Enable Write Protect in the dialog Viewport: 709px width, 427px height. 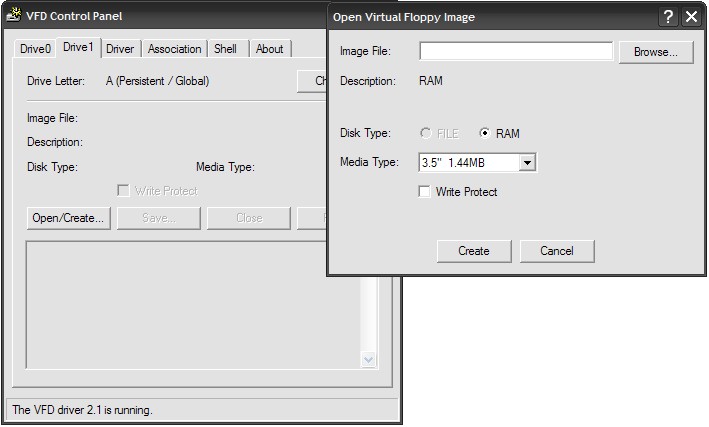(x=425, y=192)
